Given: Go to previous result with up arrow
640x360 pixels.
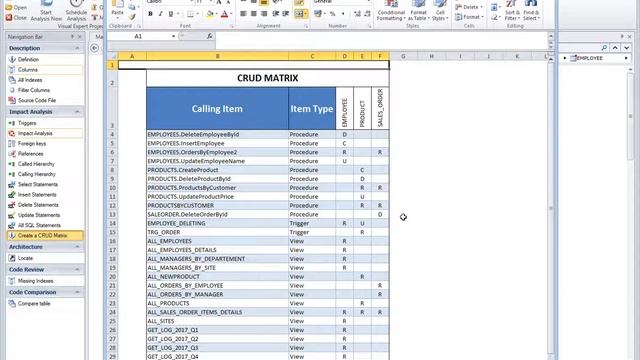Looking at the screenshot, I should point(615,48).
